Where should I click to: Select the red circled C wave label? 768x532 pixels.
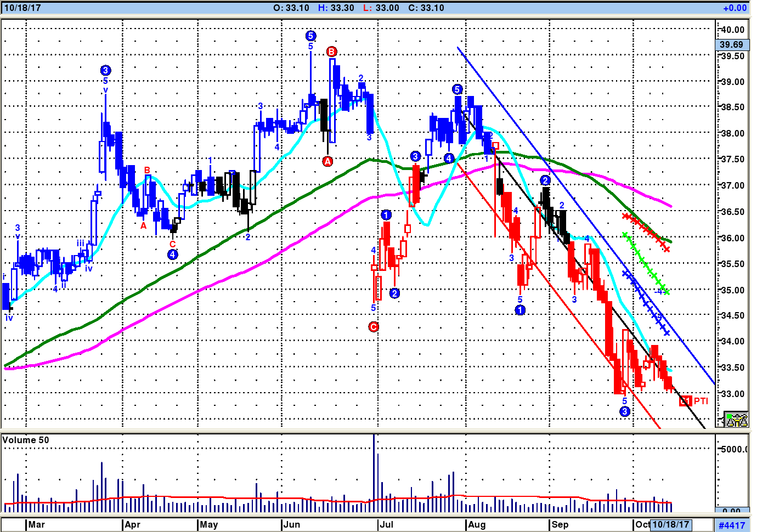point(374,327)
